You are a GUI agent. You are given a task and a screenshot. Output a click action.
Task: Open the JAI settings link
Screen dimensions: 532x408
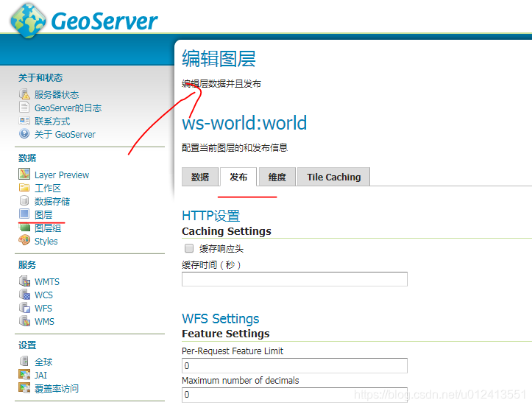(40, 376)
